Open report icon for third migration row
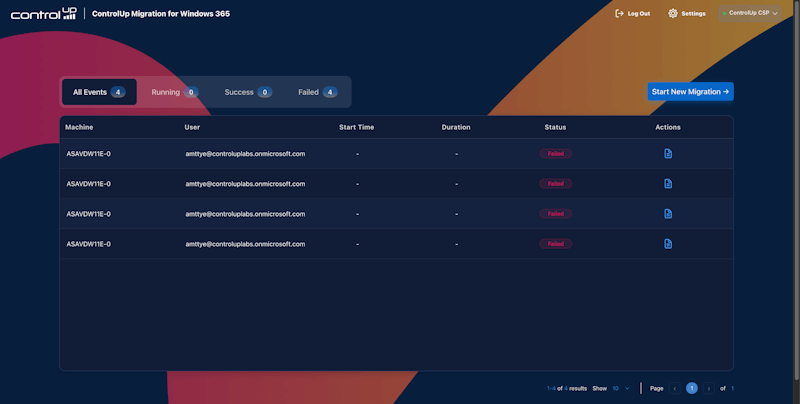Viewport: 800px width, 404px height. click(668, 214)
